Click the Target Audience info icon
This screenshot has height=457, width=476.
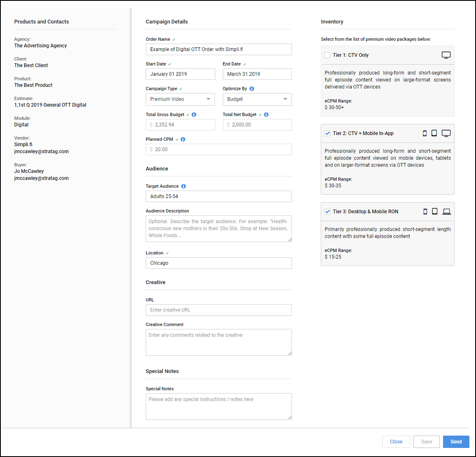pyautogui.click(x=184, y=187)
